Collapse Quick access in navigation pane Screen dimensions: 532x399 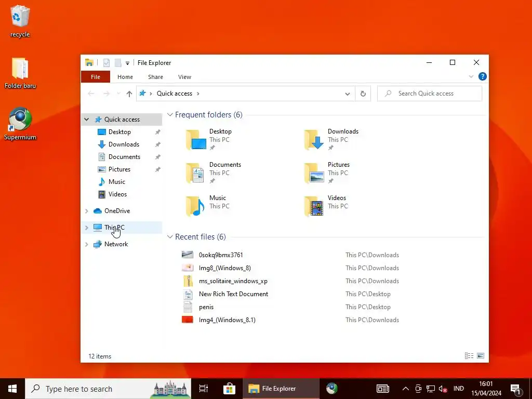coord(87,119)
